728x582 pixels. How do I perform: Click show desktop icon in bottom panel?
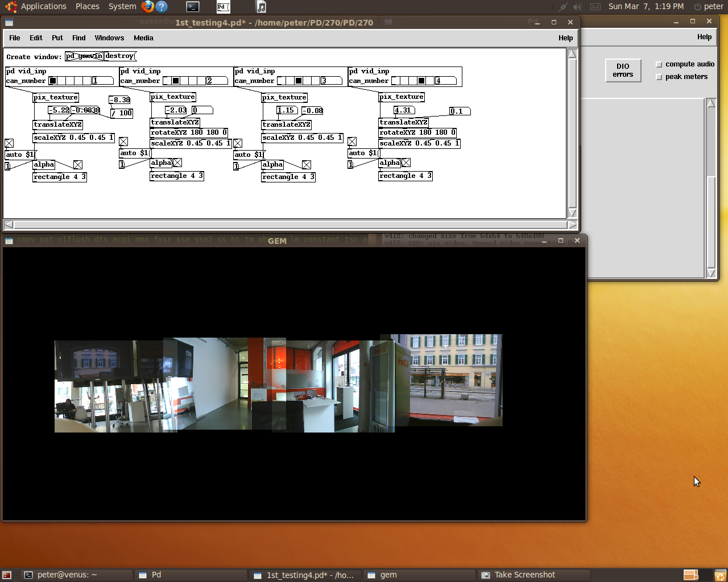[x=7, y=575]
